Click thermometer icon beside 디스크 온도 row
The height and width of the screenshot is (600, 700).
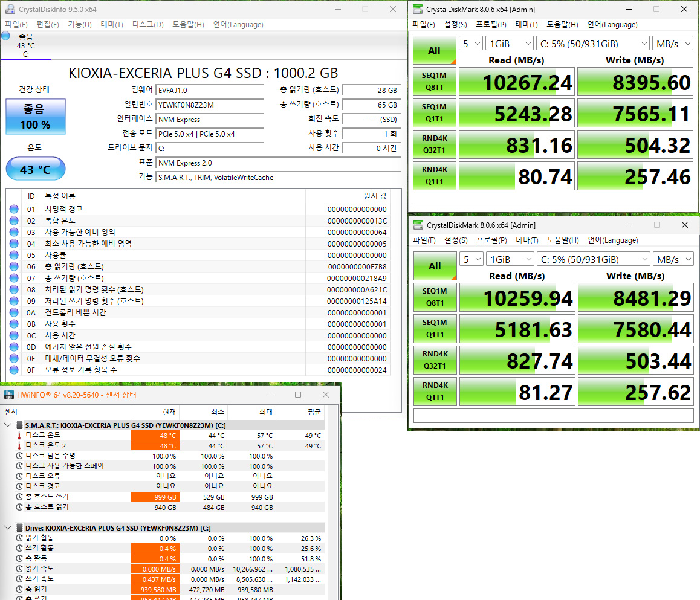[x=19, y=436]
